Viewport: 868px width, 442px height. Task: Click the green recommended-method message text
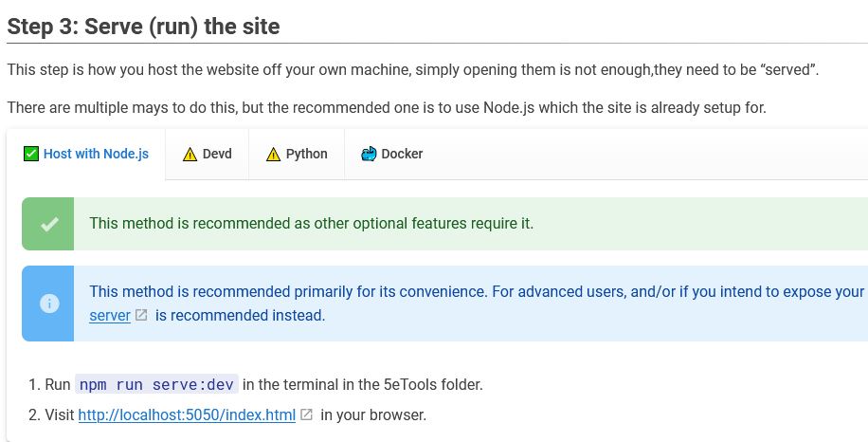(311, 224)
